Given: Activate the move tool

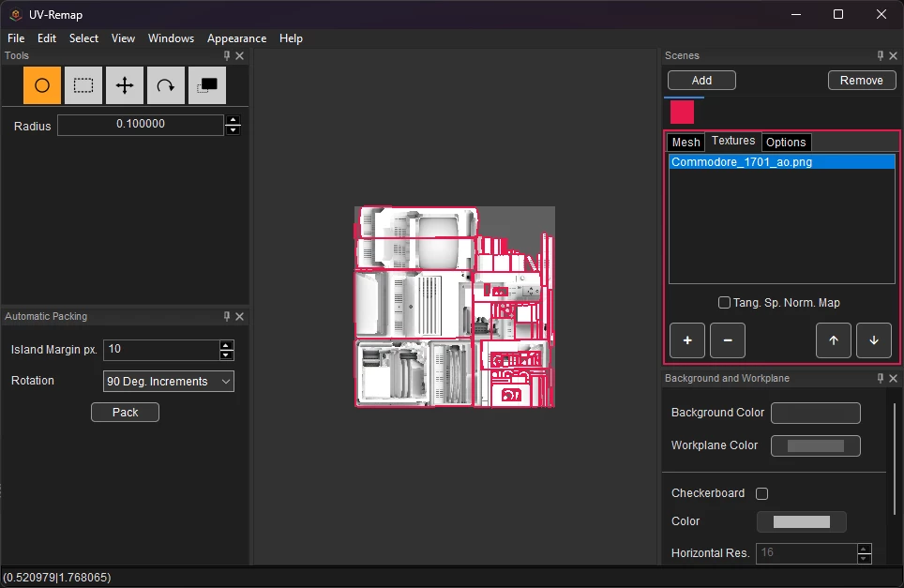Looking at the screenshot, I should (125, 85).
